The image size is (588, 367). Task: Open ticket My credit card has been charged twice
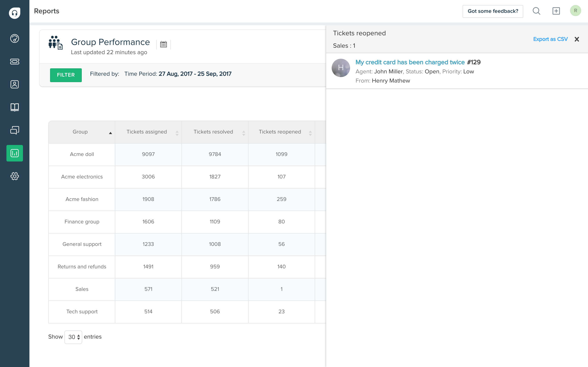point(410,62)
